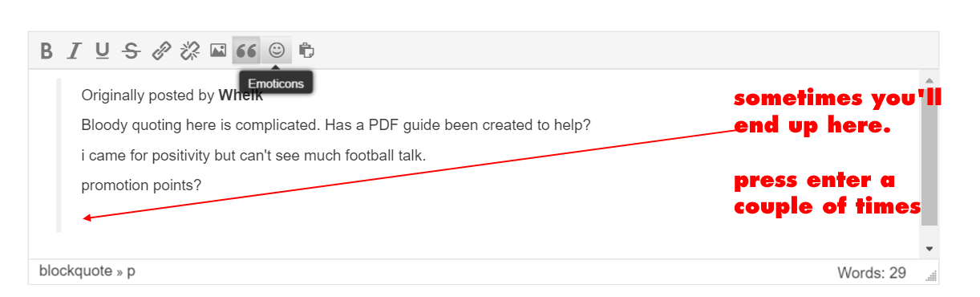This screenshot has height=297, width=980.
Task: Open the Emoticons smiley picker
Action: click(x=277, y=51)
